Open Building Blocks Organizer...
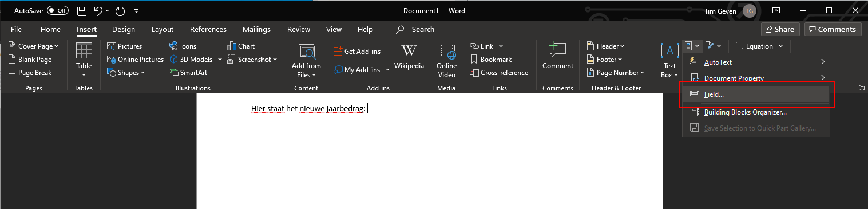The image size is (868, 209). tap(756, 112)
